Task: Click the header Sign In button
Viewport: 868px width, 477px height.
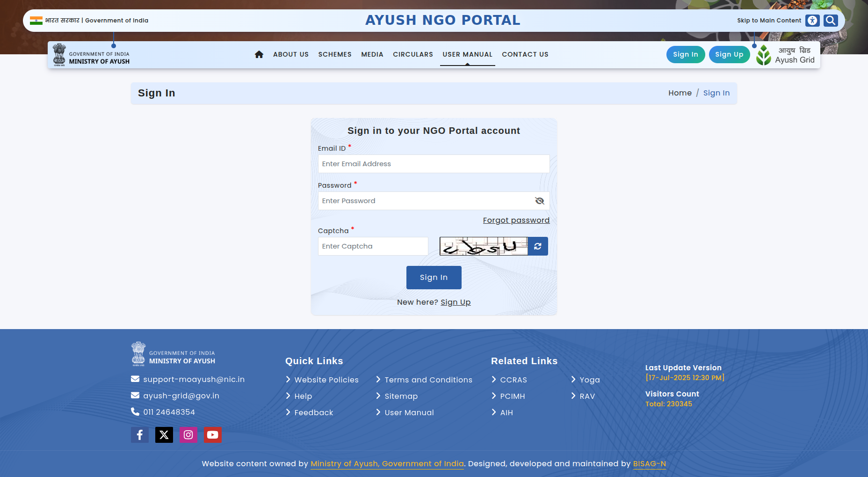Action: [x=686, y=54]
